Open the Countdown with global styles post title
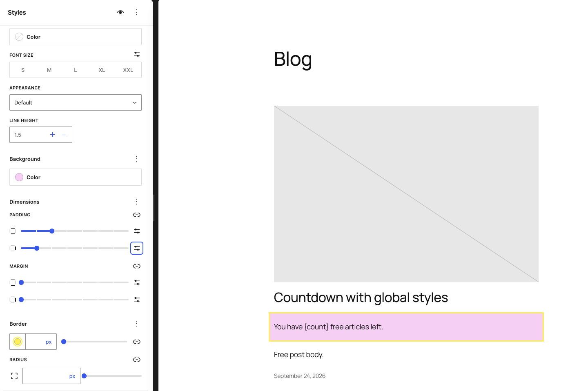The image size is (588, 391). (361, 298)
